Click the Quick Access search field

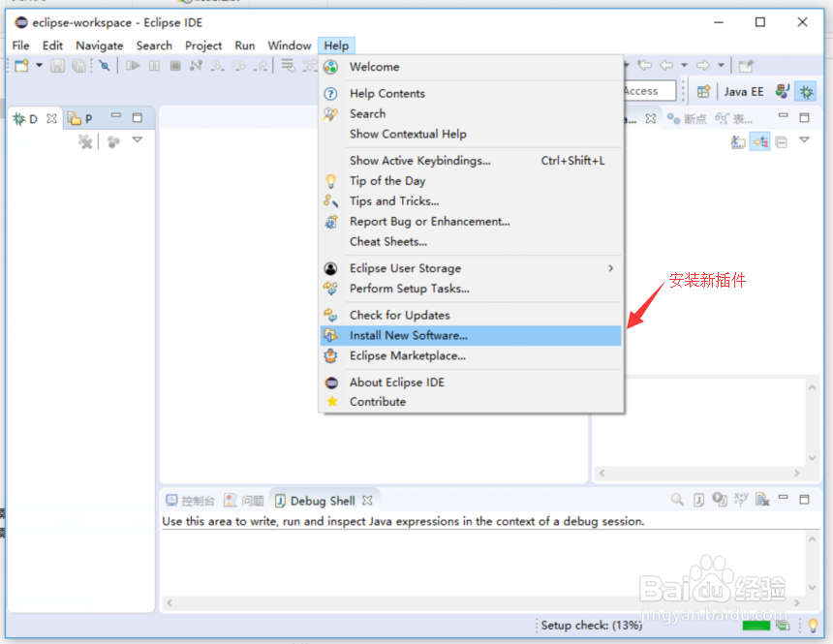pyautogui.click(x=649, y=91)
